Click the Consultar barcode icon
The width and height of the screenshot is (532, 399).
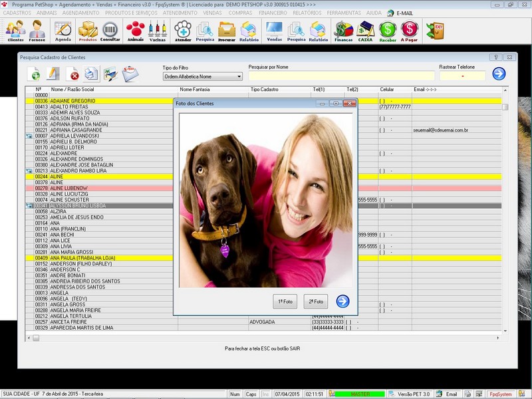(x=110, y=31)
